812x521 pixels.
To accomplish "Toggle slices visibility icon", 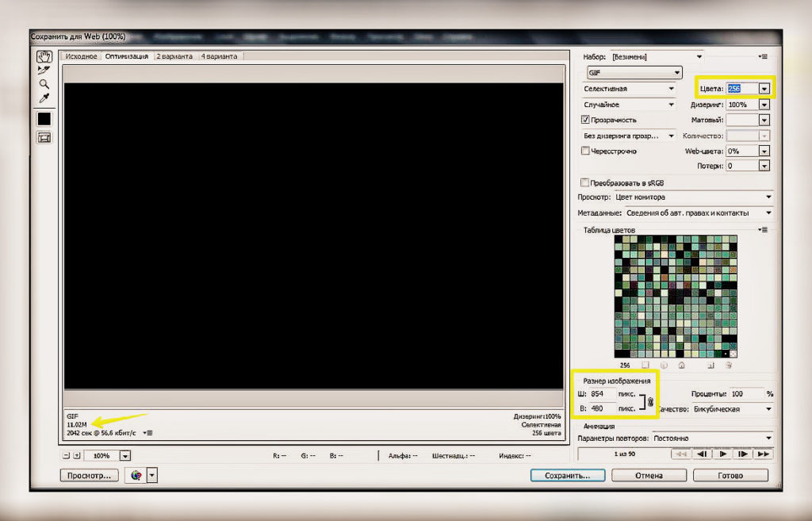I will click(x=44, y=137).
